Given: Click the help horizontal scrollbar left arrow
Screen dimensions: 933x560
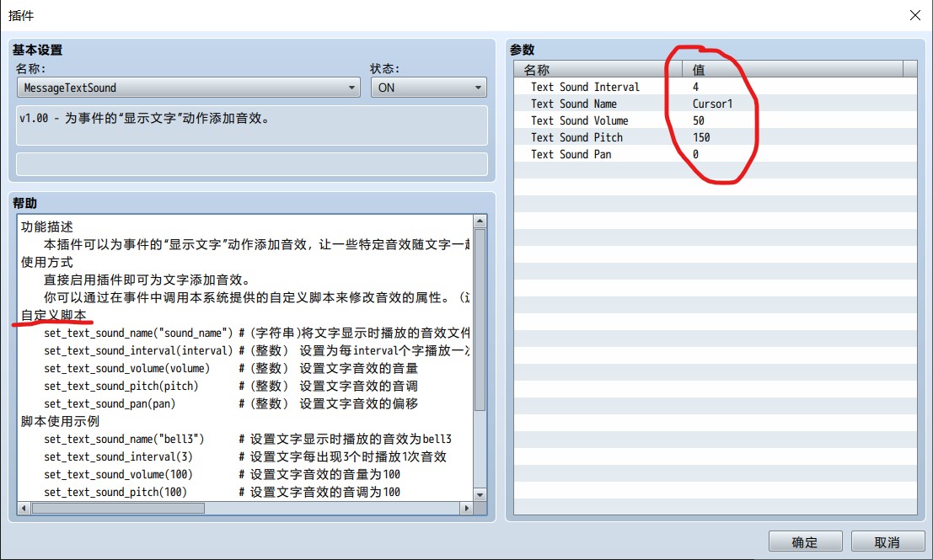Looking at the screenshot, I should point(24,509).
